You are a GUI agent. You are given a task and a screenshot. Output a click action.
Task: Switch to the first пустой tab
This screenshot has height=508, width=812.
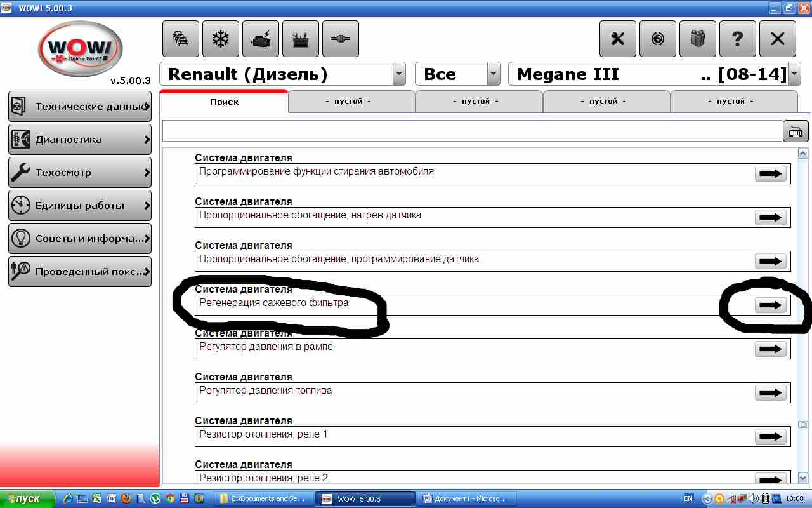[x=351, y=102]
